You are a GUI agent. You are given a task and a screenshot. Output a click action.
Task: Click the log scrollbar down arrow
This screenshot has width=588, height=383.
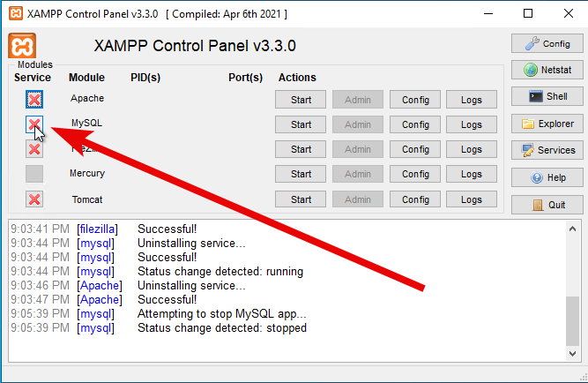572,353
